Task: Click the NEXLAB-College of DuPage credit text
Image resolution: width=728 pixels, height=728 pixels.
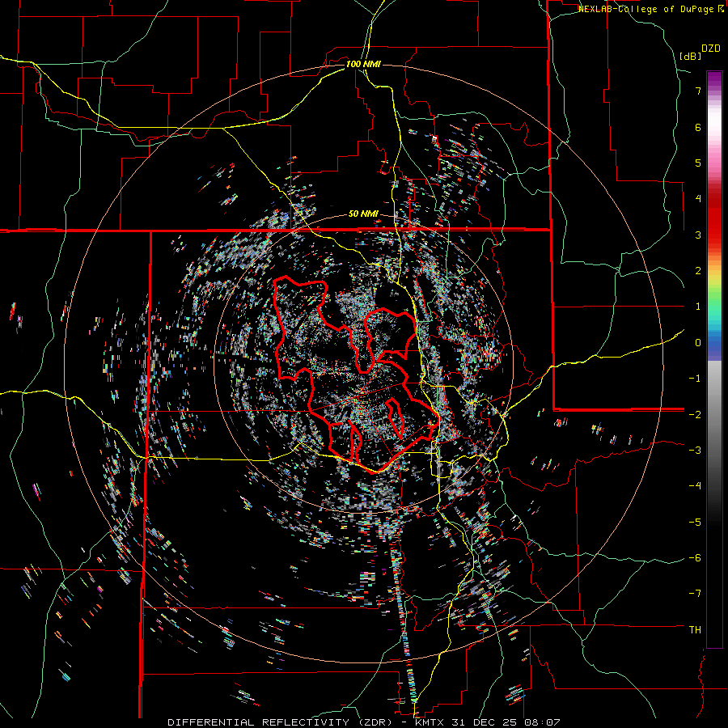Action: point(650,9)
